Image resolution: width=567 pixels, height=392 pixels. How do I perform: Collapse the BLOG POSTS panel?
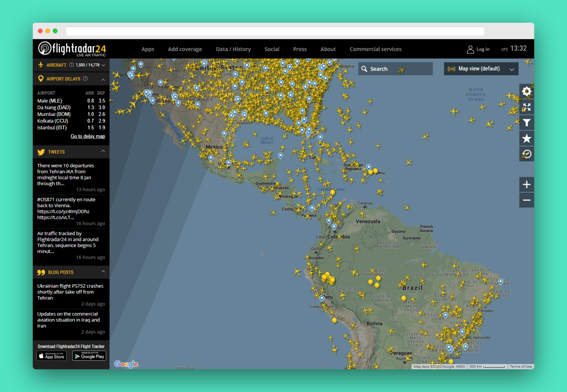(x=103, y=272)
